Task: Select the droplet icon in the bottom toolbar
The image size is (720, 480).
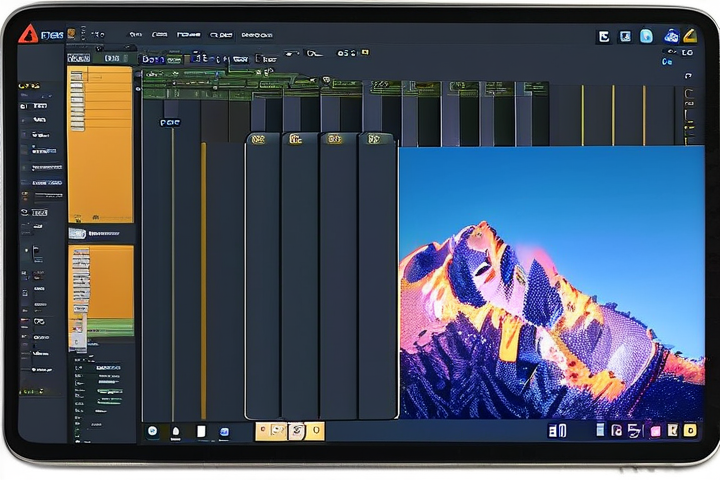Action: point(176,431)
